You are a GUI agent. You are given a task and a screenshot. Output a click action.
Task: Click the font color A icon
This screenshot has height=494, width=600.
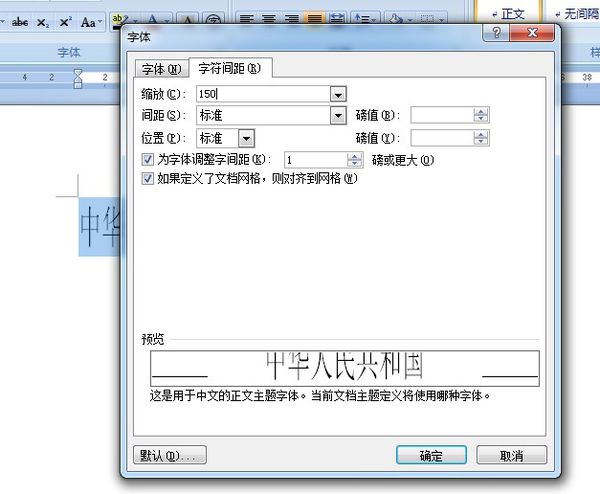(x=153, y=21)
